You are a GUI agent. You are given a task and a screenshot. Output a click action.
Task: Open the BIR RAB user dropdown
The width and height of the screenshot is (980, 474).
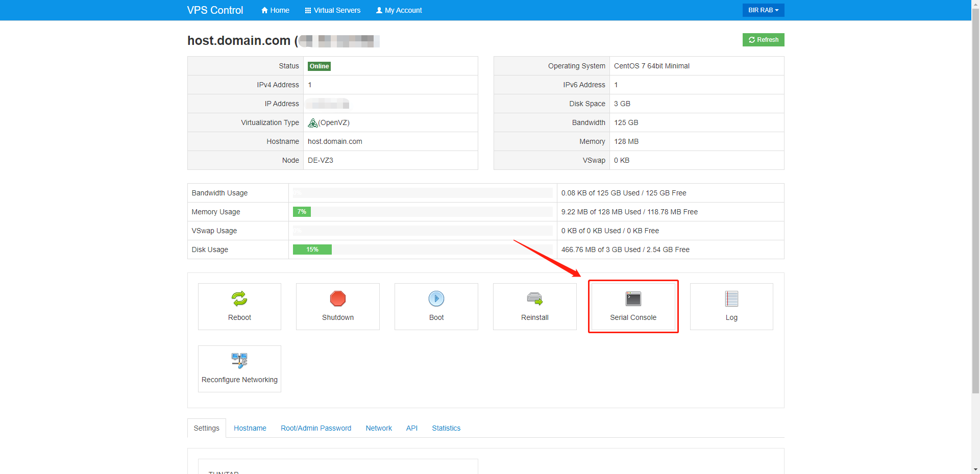click(x=763, y=10)
